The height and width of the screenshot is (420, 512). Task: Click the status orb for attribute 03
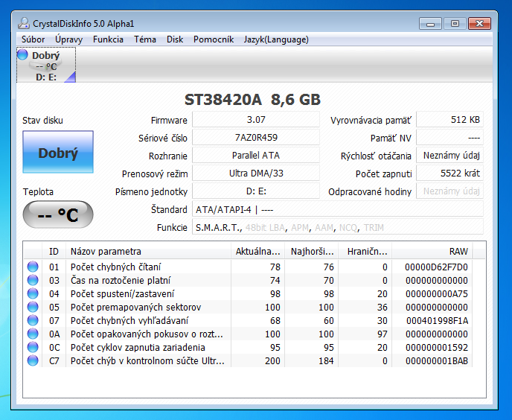[x=33, y=280]
